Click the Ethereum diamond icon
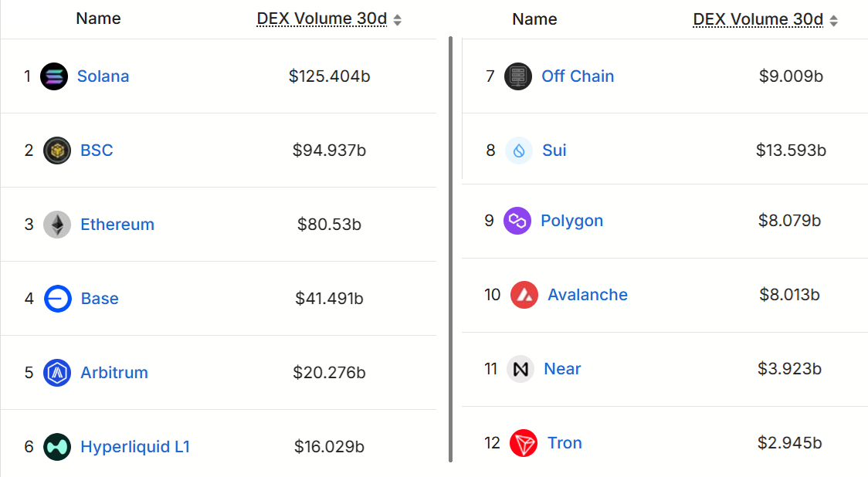 pyautogui.click(x=56, y=225)
